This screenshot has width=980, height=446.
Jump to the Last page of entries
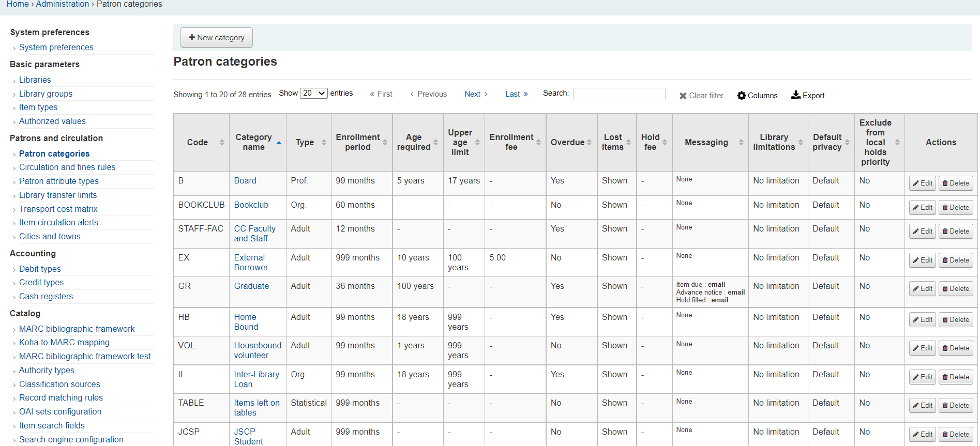pos(517,94)
